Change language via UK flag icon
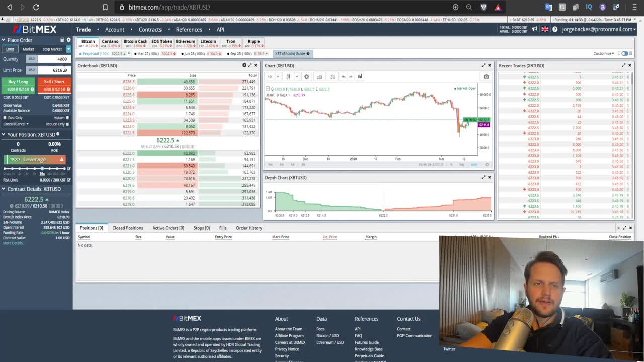 (x=545, y=29)
